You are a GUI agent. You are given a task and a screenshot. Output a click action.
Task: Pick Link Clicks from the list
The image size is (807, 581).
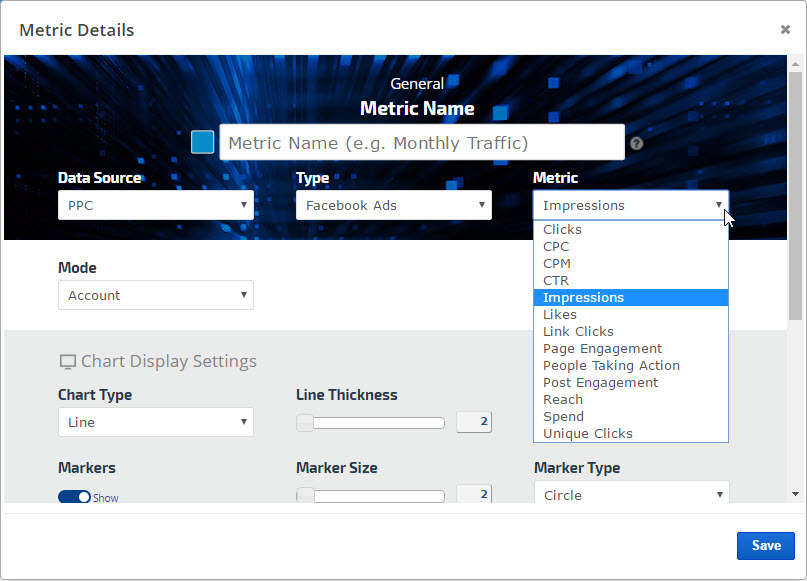tap(578, 332)
